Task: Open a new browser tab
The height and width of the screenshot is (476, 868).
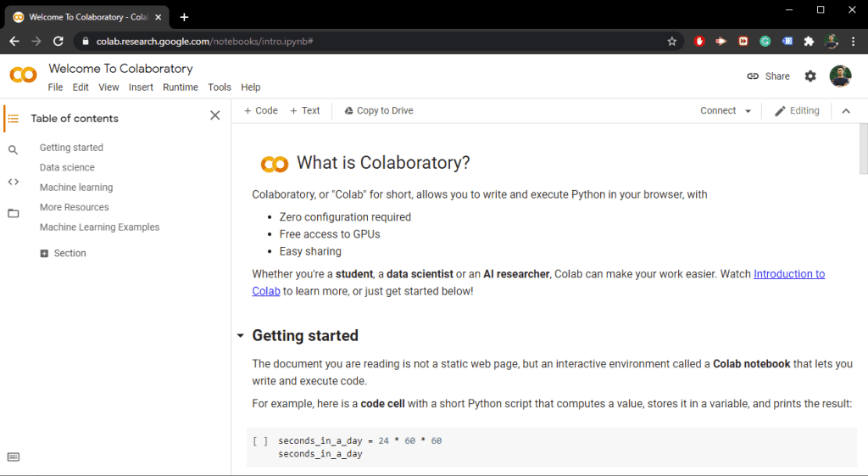Action: 184,17
